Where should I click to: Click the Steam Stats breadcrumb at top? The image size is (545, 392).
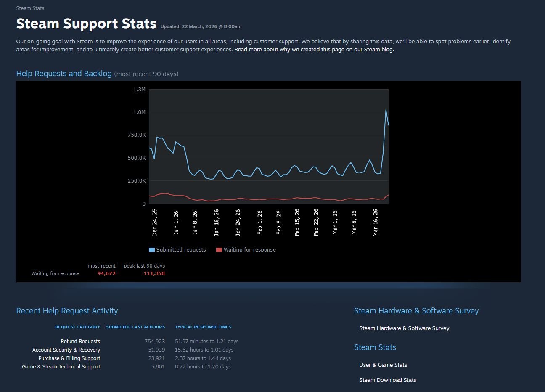(30, 8)
